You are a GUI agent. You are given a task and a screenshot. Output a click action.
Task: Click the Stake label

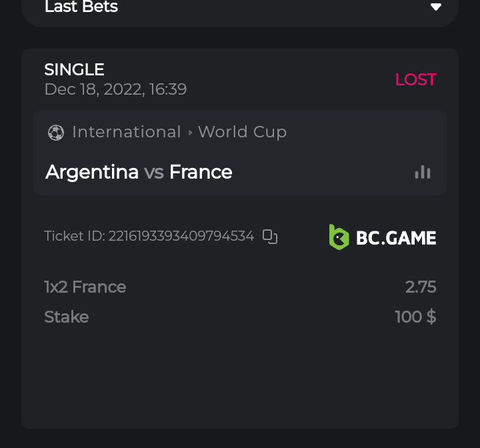click(x=67, y=317)
